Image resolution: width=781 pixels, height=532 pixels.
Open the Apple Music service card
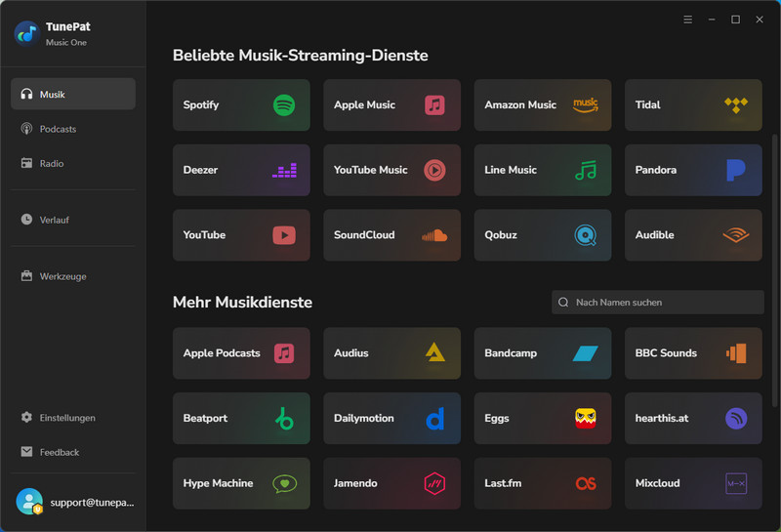pos(392,105)
